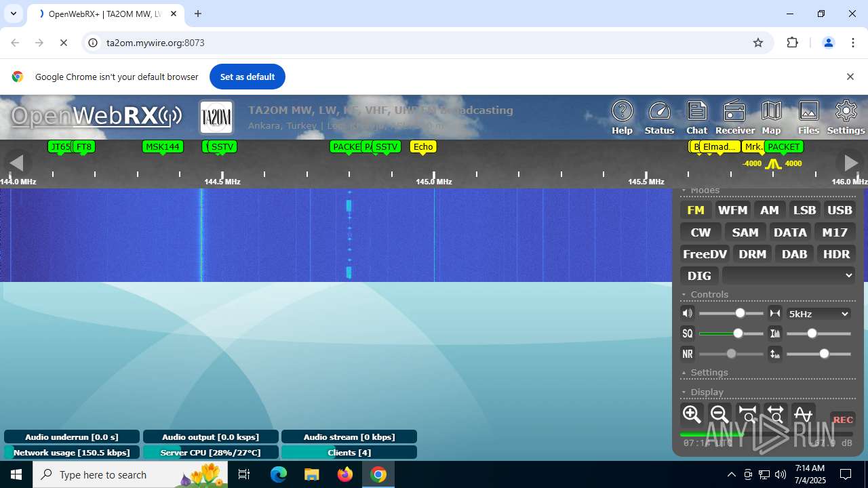
Task: Click the address bar URL
Action: click(155, 43)
